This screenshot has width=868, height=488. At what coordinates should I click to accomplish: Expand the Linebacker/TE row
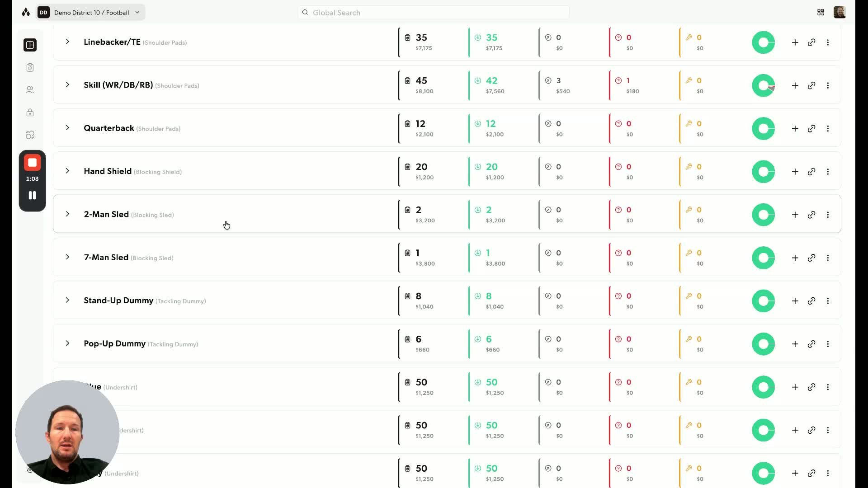click(67, 42)
